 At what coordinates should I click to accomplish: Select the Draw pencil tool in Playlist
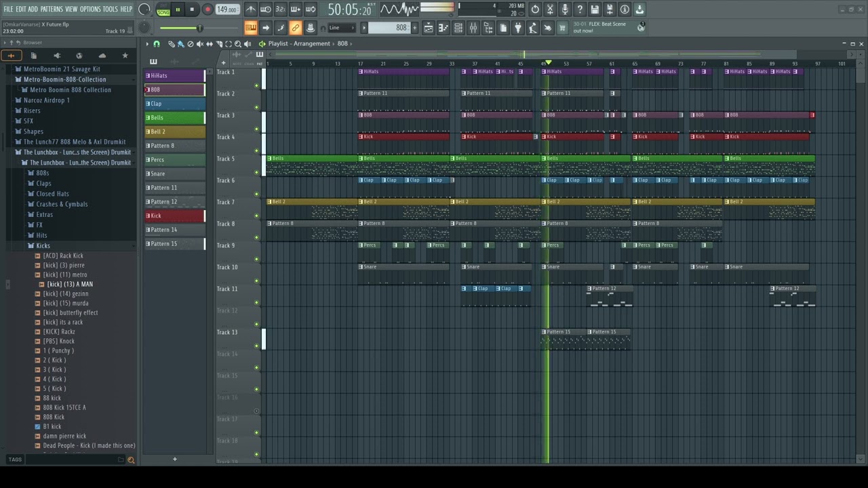[x=172, y=44]
